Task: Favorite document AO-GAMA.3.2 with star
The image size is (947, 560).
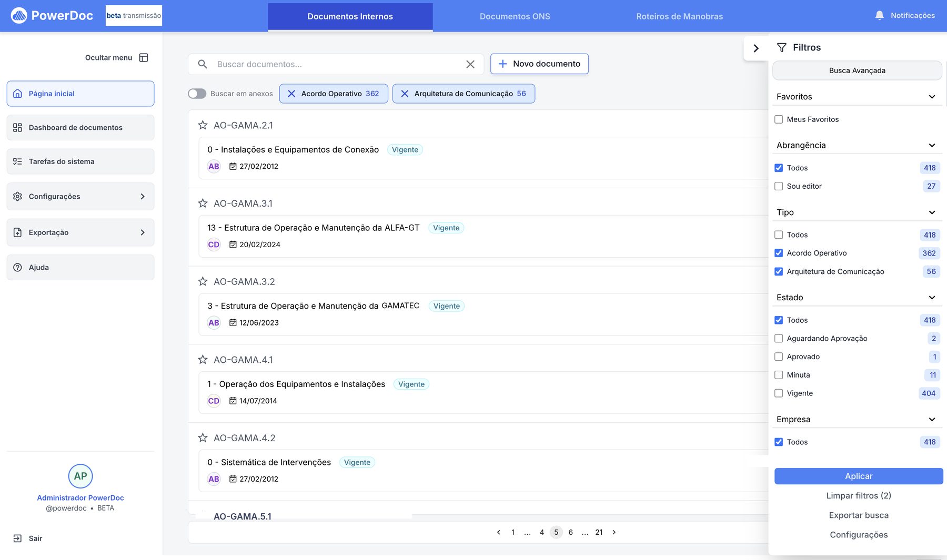Action: click(x=203, y=281)
